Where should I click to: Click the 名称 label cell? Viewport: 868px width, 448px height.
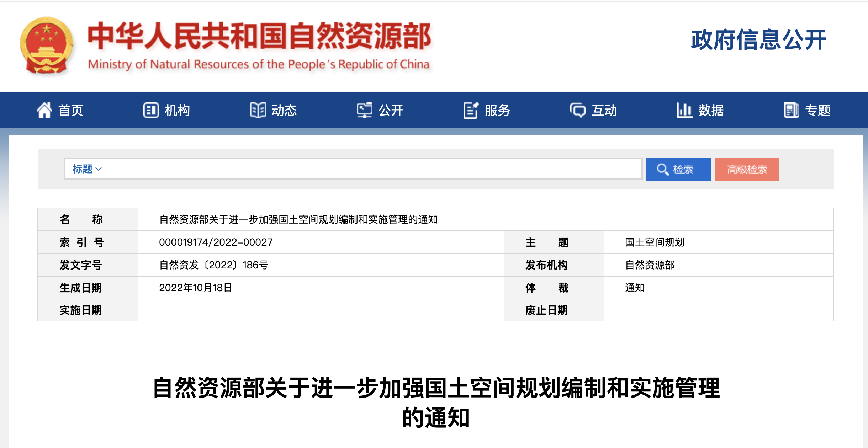pos(88,219)
